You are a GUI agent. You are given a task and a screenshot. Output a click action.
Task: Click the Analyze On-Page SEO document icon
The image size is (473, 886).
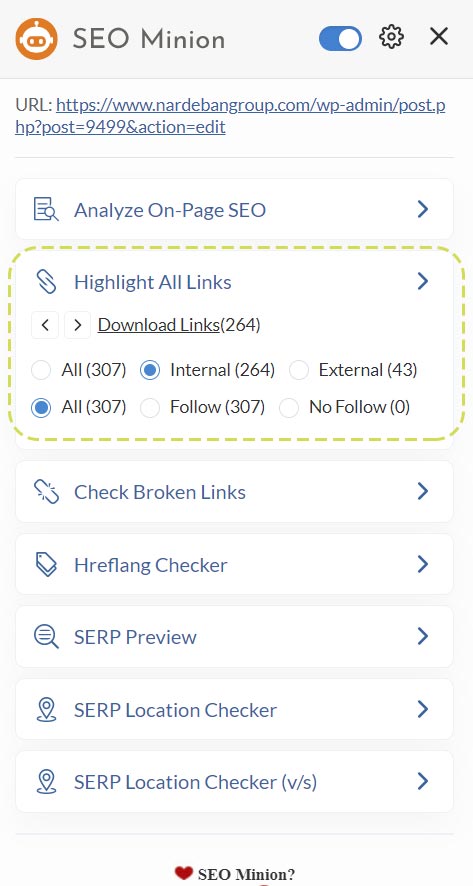[46, 210]
